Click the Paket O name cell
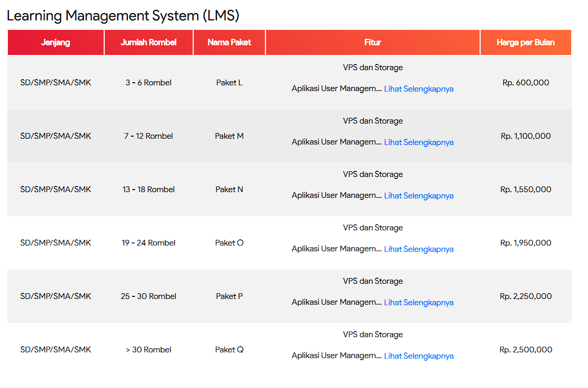588x388 pixels. click(229, 242)
